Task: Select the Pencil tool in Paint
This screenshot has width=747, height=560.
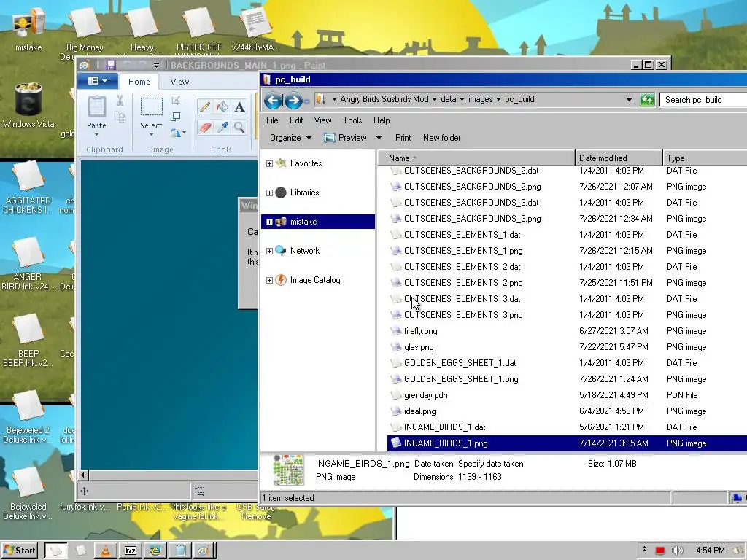Action: click(205, 106)
